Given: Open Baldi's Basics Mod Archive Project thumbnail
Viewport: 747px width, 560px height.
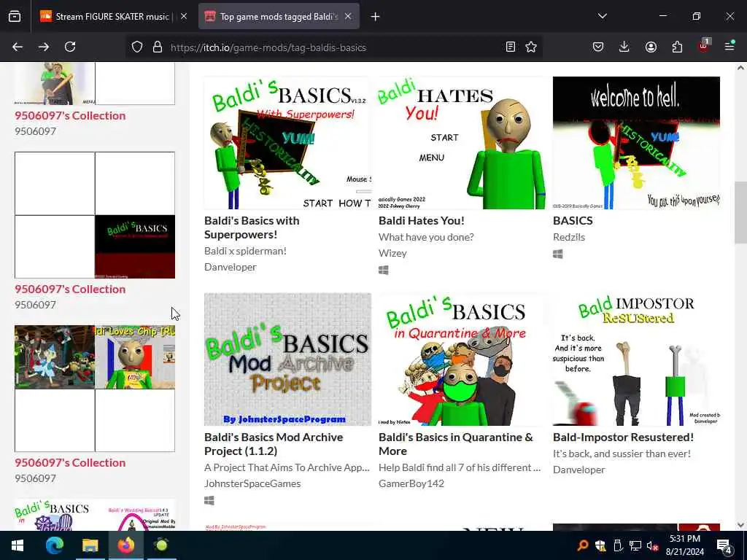Looking at the screenshot, I should 287,359.
